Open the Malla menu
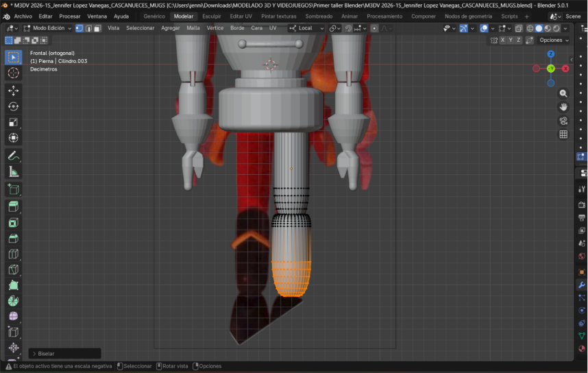Screen dimensions: 588x373 pos(193,28)
